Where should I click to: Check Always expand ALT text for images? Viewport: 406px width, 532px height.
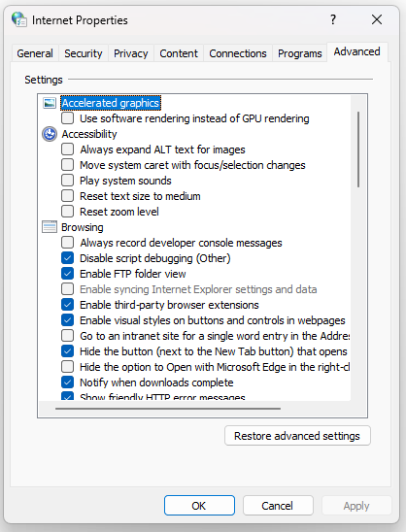point(68,150)
